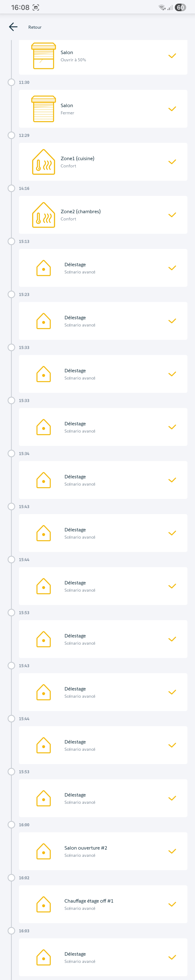Tap the Salon ouverture #2 house icon
Screen dimensions: 195x980
click(43, 851)
